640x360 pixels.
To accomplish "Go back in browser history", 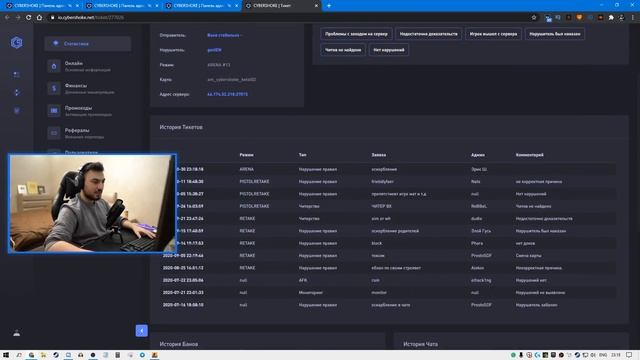I will pos(7,18).
